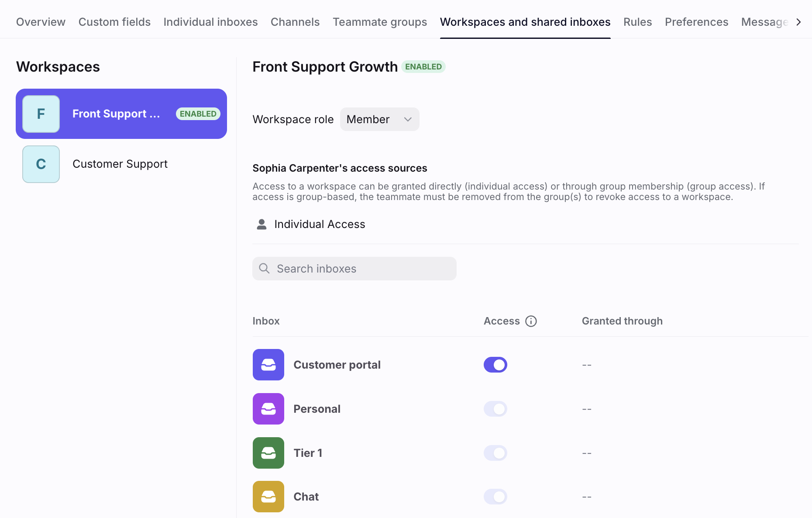Click the Tier 1 inbox name

point(308,453)
